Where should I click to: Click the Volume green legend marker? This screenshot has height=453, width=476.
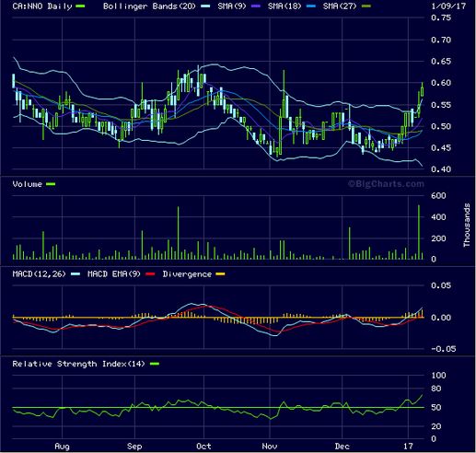(51, 184)
